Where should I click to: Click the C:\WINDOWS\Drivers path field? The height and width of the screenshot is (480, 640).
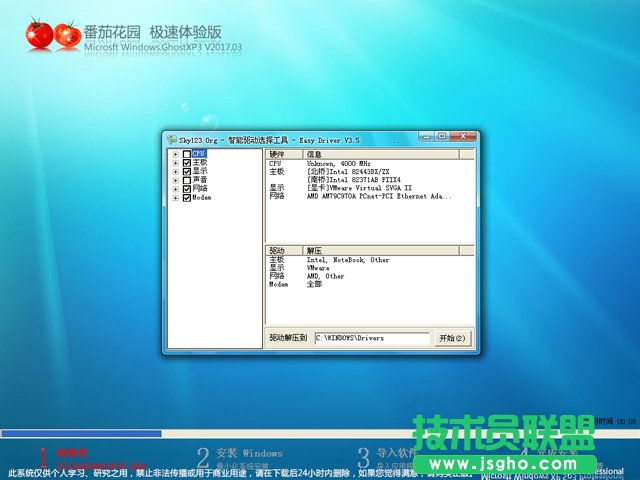(x=372, y=338)
